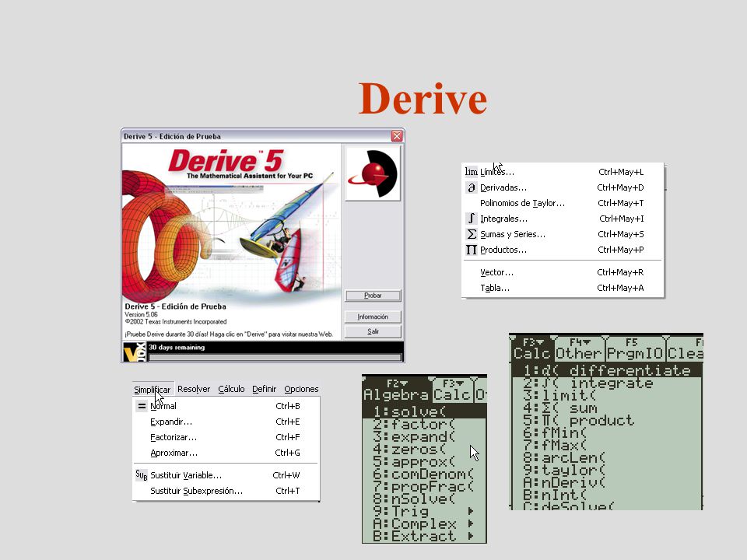Click the Derive 5 splash artwork image
The height and width of the screenshot is (560, 747).
coord(232,224)
